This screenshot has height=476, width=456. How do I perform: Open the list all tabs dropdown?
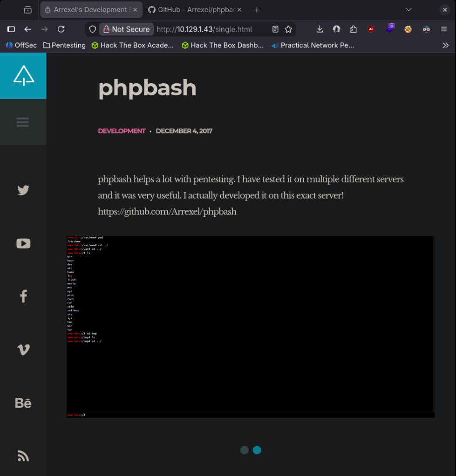tap(408, 10)
